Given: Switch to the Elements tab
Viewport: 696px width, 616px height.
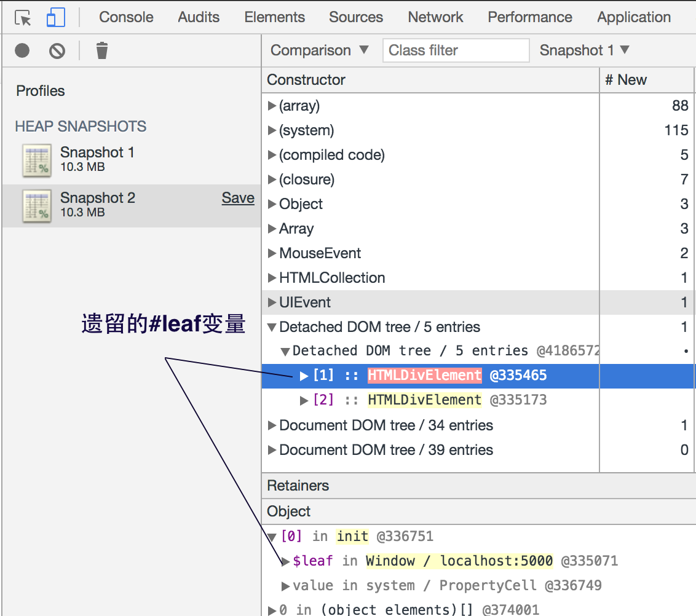Looking at the screenshot, I should click(x=274, y=17).
